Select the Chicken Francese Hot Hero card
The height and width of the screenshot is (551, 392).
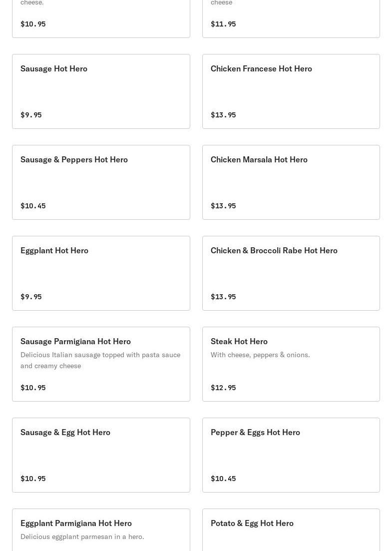click(x=291, y=91)
